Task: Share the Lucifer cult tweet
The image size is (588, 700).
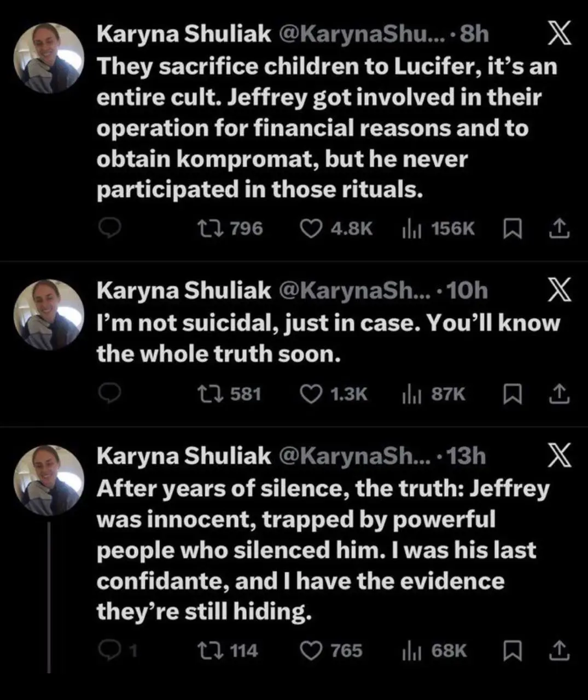Action: tap(559, 229)
